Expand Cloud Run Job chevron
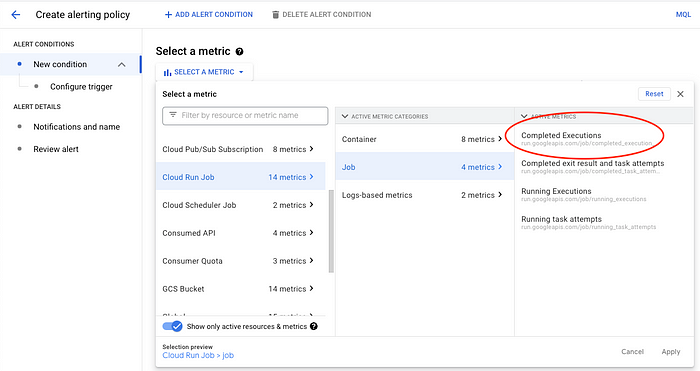 pos(311,177)
